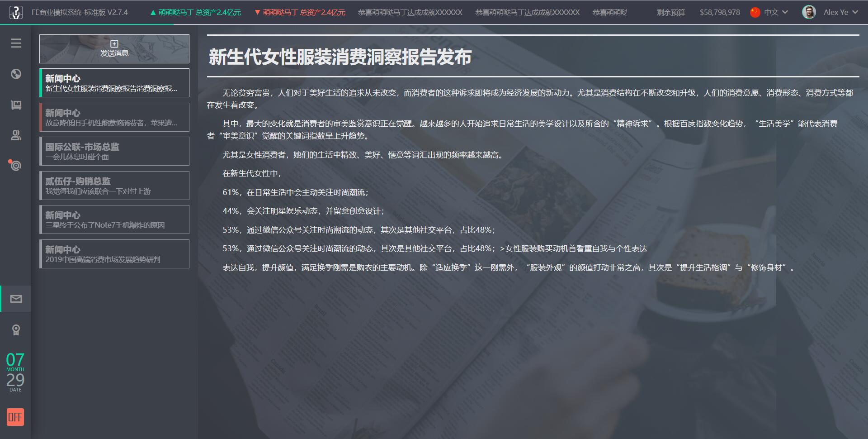Open the globe world map icon
The image size is (868, 439).
click(16, 74)
